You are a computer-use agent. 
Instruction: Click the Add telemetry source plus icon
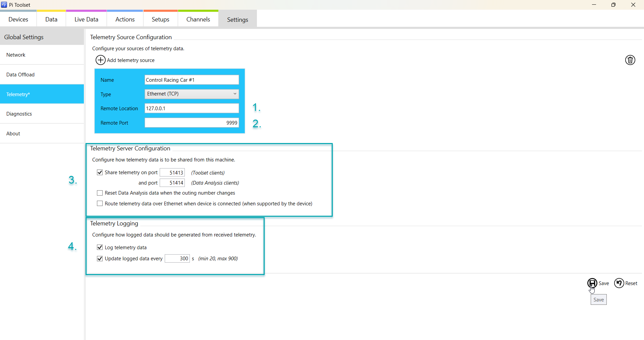coord(100,60)
